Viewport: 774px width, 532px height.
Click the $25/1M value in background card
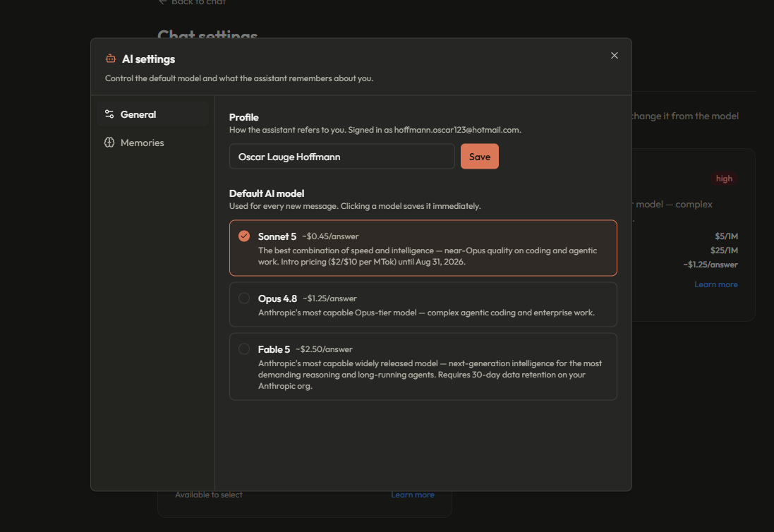[724, 250]
